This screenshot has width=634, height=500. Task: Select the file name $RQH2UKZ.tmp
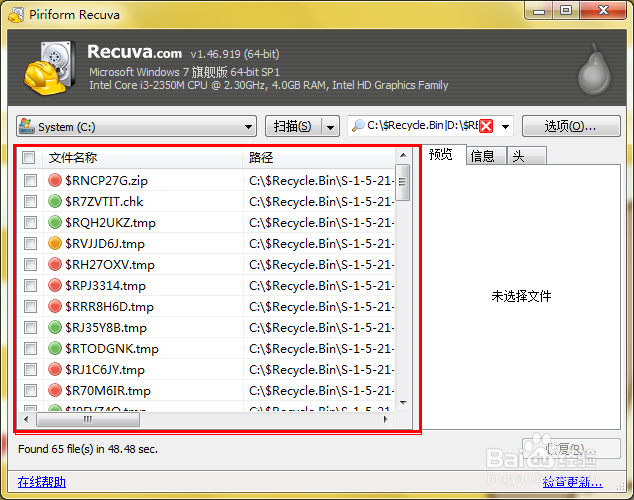[110, 222]
